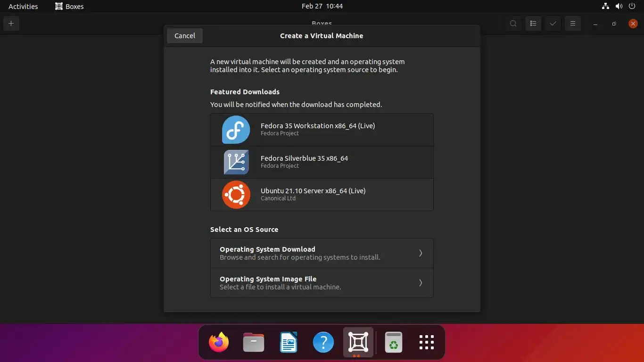Screen dimensions: 644x362
Task: Select Fedora 35 Workstation x86_64 (Live)
Action: [x=322, y=130]
